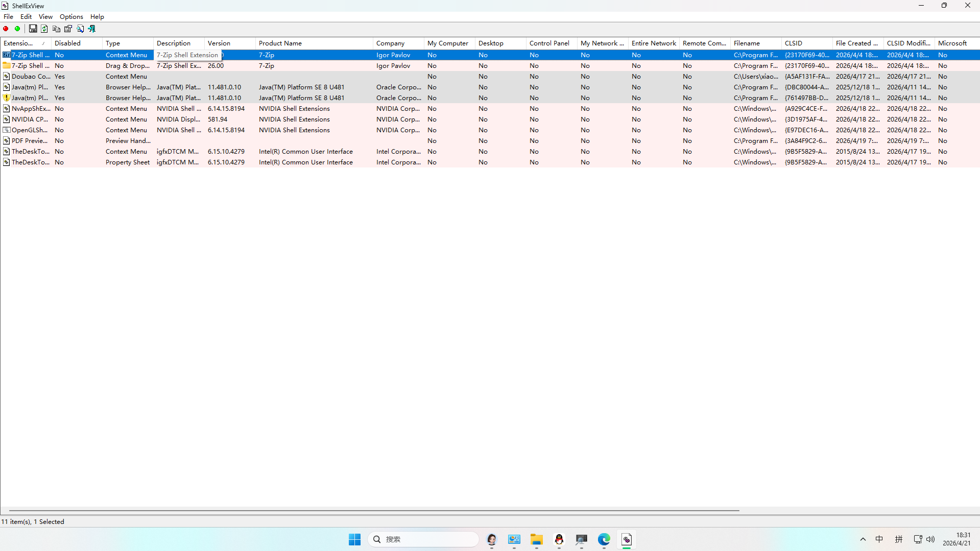Click 'Igor Pavlov' in the Drag & Drop row
The image size is (980, 551).
[393, 66]
